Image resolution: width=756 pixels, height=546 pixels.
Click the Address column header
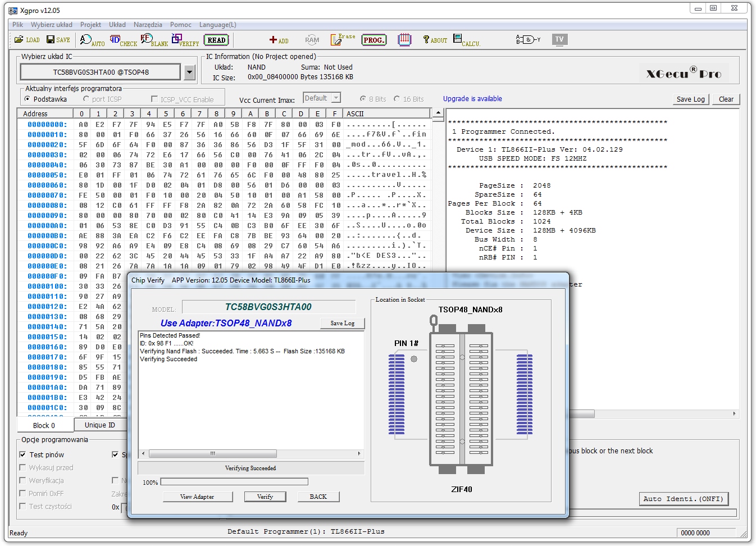45,113
